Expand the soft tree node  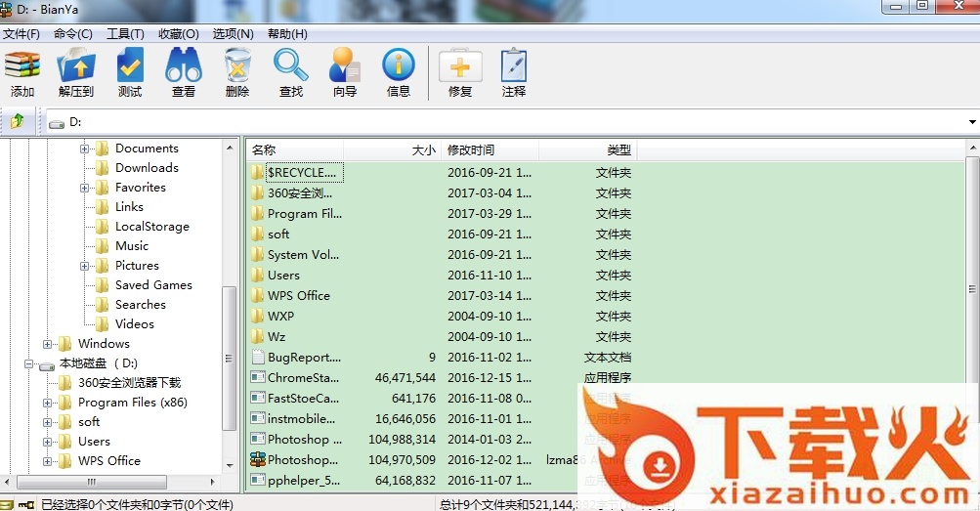[x=47, y=422]
